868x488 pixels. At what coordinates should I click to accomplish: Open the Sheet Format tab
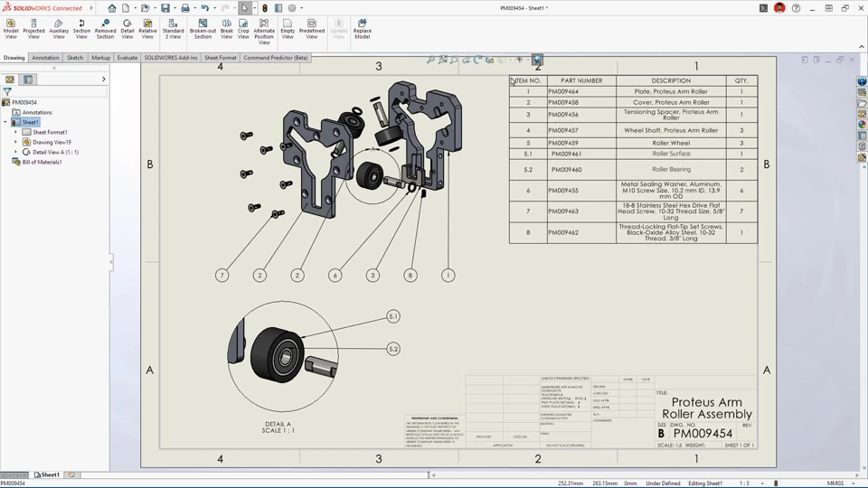point(220,58)
